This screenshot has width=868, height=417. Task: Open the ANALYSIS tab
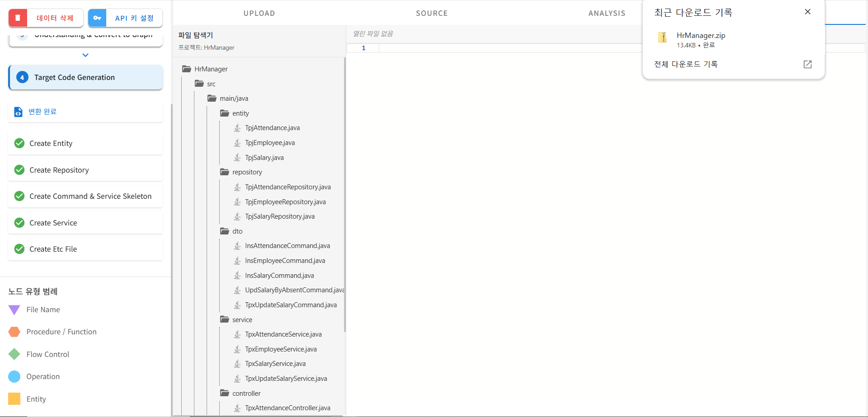[x=607, y=13]
